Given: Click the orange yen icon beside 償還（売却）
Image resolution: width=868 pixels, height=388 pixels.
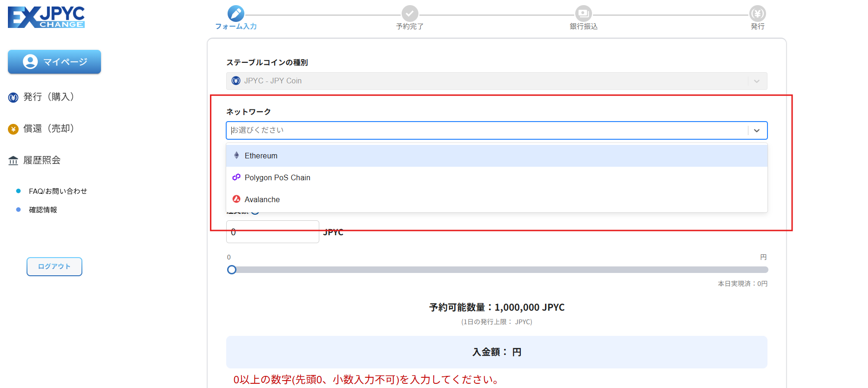Looking at the screenshot, I should coord(13,129).
